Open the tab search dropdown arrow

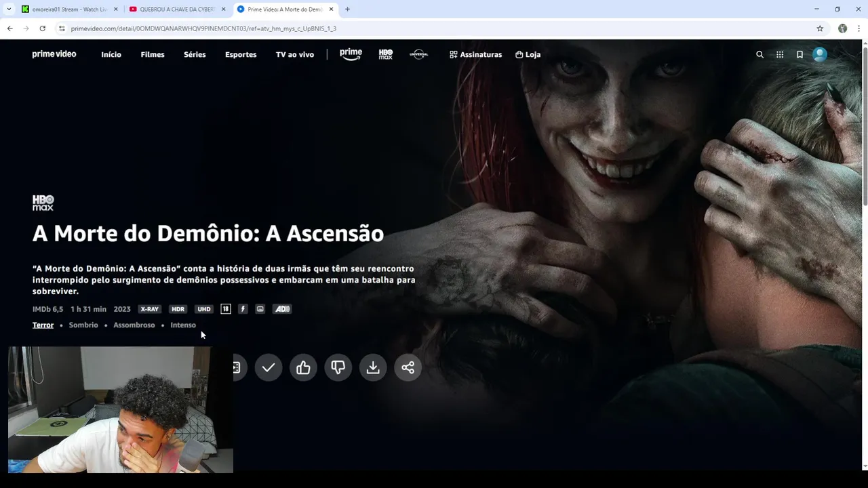9,9
